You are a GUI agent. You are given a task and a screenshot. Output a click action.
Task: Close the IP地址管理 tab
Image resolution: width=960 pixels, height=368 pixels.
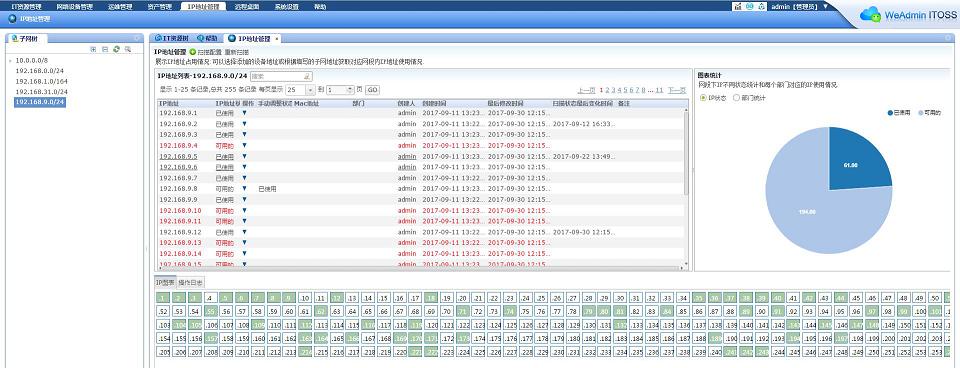(x=277, y=39)
